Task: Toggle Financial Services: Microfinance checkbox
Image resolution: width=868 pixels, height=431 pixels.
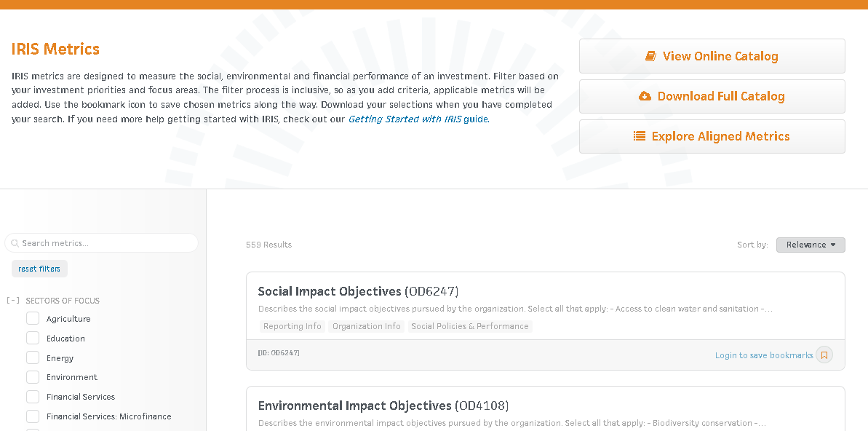Action: click(x=33, y=416)
